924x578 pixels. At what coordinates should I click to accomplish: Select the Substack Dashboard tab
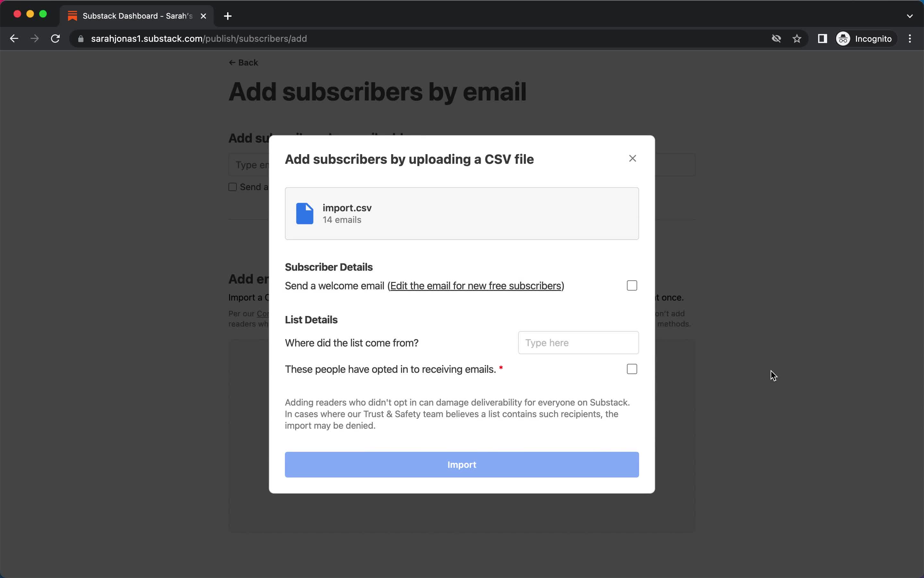tap(137, 16)
